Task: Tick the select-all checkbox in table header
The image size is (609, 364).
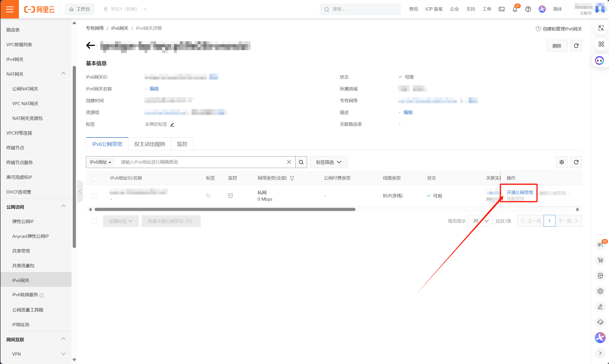Action: pyautogui.click(x=94, y=178)
